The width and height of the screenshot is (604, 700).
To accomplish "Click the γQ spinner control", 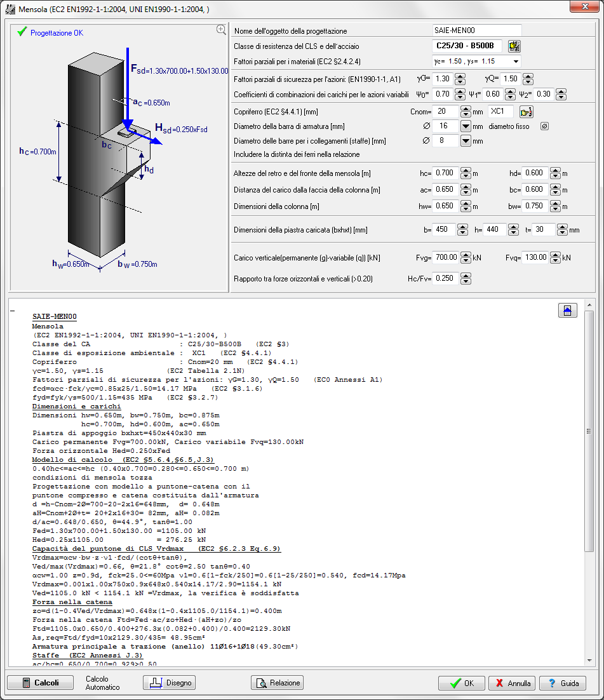I will (x=528, y=79).
